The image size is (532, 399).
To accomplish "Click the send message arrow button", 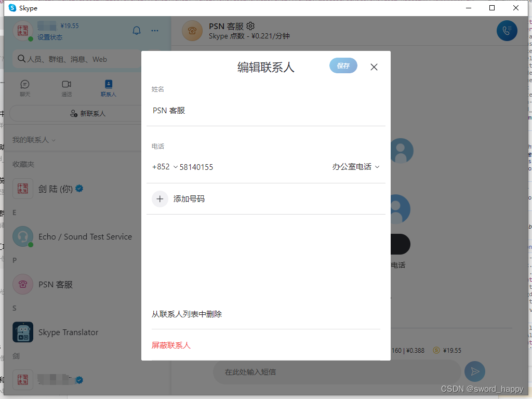I will pos(475,371).
